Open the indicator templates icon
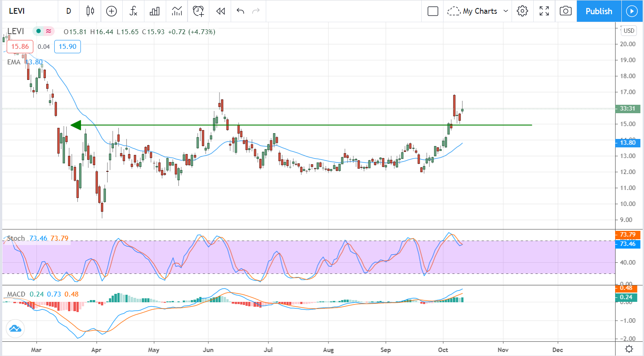This screenshot has height=356, width=644. coord(177,11)
